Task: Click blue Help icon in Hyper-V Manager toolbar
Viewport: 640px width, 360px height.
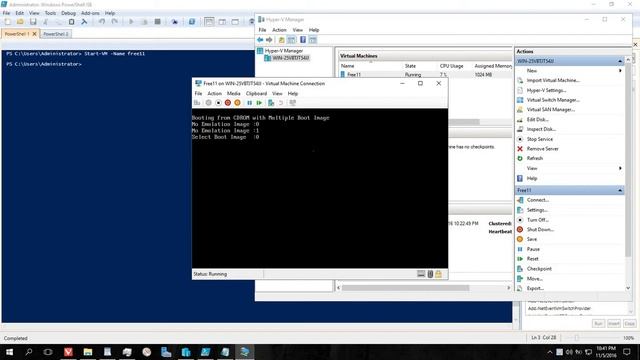Action: 303,40
